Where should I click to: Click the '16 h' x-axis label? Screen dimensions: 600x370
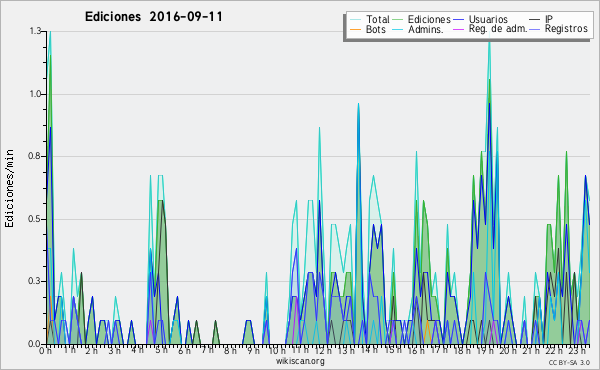(415, 351)
